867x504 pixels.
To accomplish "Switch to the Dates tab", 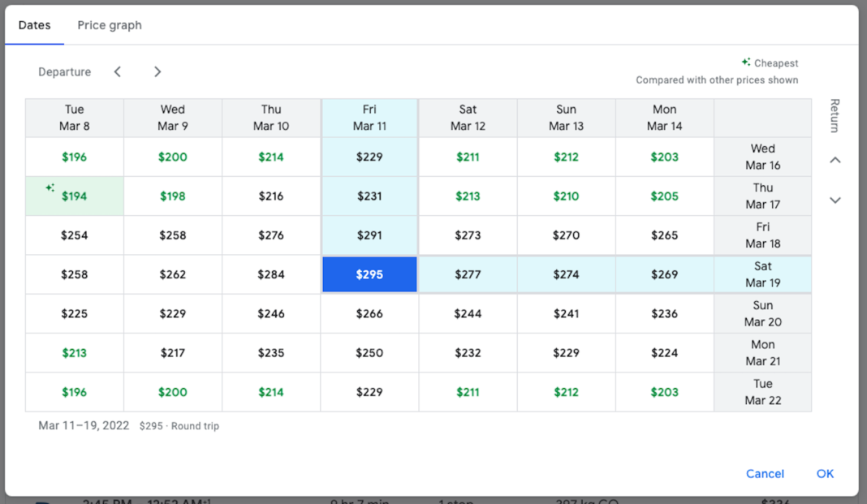I will point(34,25).
